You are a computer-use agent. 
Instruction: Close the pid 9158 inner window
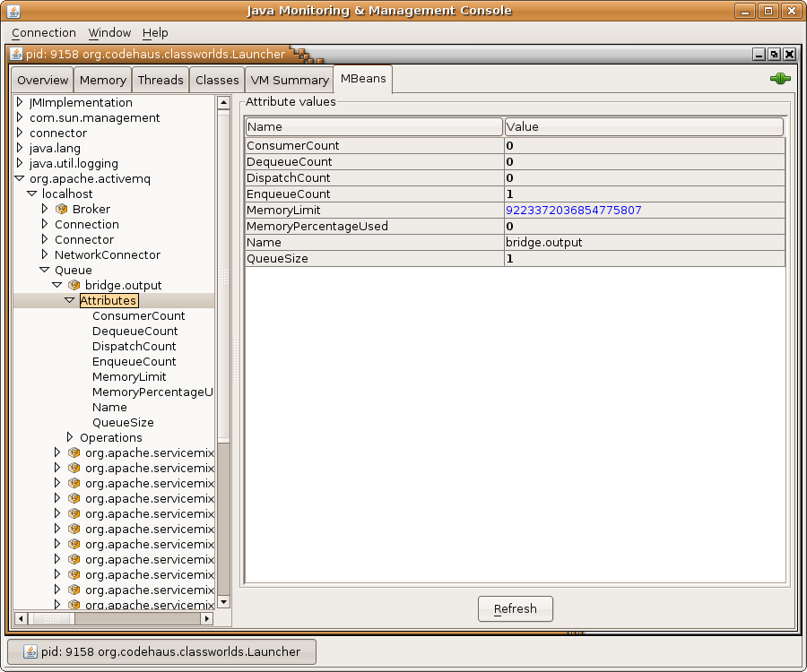[x=789, y=54]
